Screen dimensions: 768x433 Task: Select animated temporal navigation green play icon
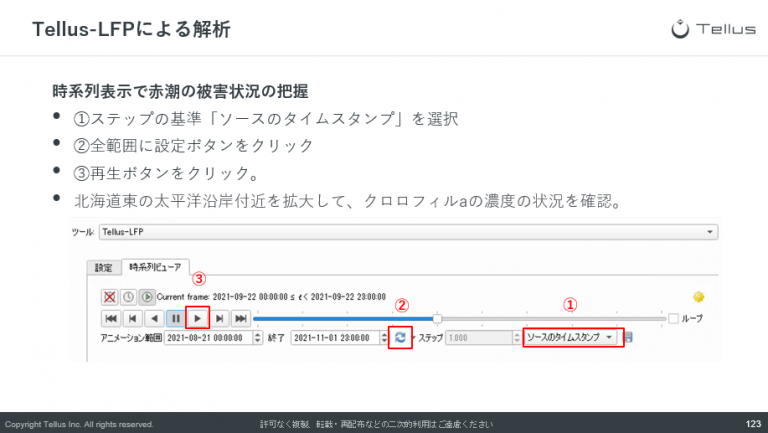[146, 297]
